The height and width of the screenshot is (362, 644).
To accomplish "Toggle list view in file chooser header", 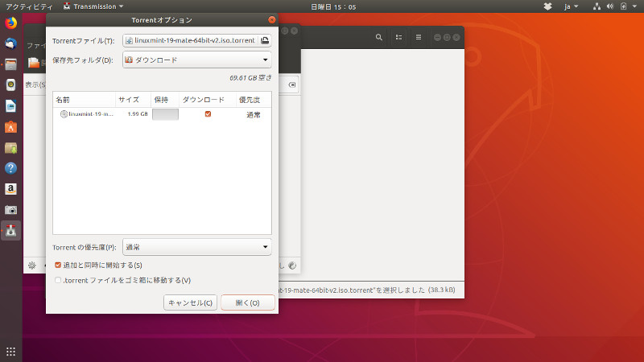I will (x=398, y=37).
